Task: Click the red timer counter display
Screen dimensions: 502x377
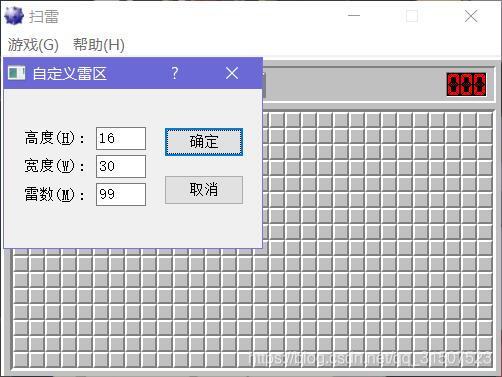Action: pos(466,85)
